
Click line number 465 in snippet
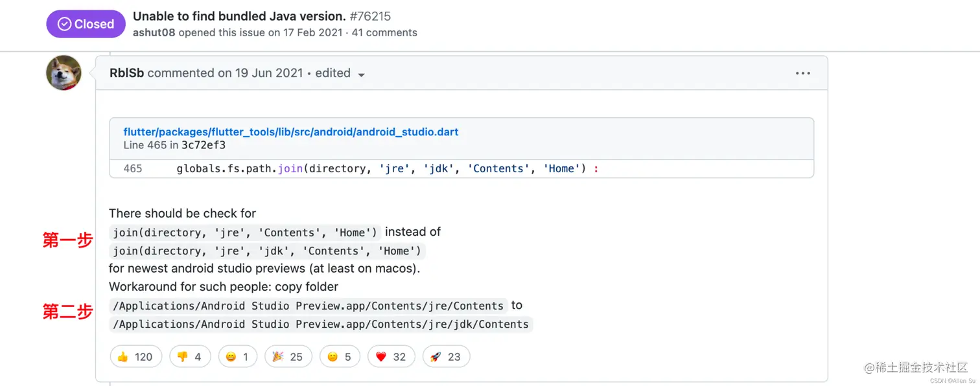(x=133, y=168)
